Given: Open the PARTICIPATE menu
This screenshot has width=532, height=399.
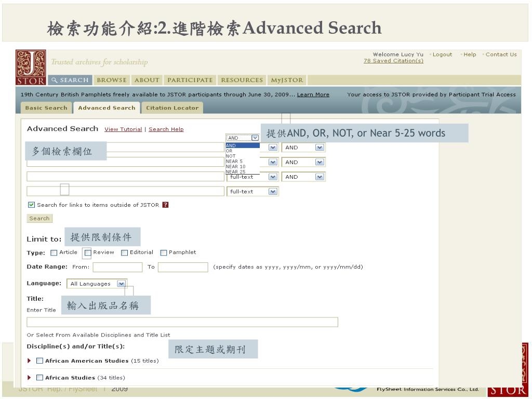Looking at the screenshot, I should [x=190, y=80].
